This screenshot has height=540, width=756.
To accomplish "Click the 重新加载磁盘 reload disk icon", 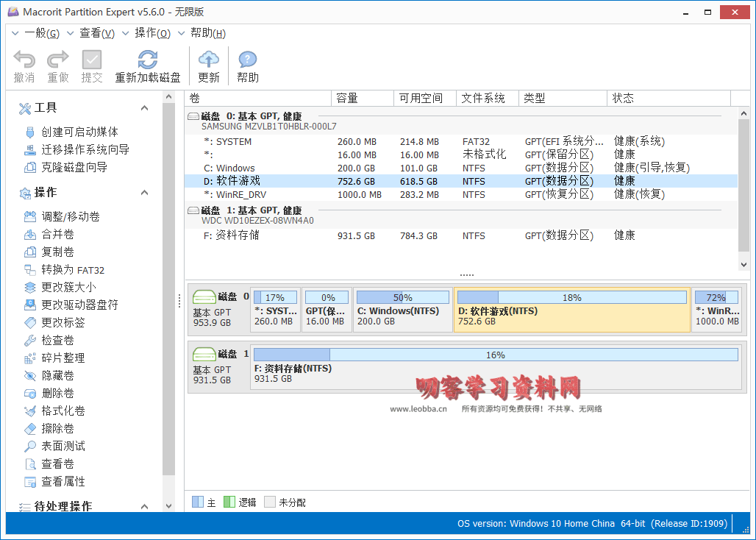I will coord(148,60).
